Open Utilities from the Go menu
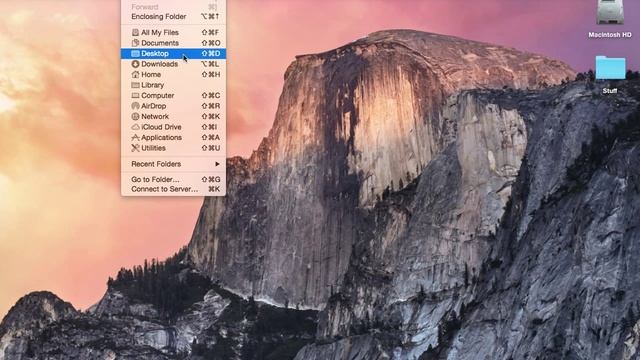The height and width of the screenshot is (360, 640). click(x=173, y=148)
